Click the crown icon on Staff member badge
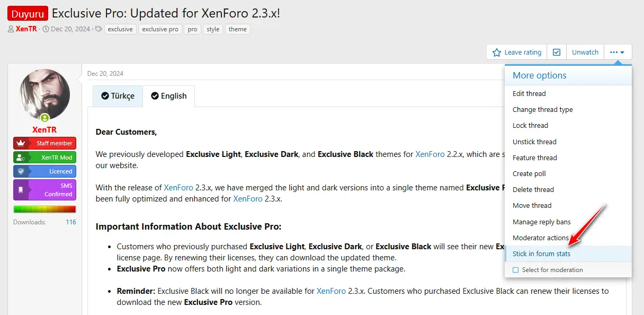This screenshot has height=315, width=644. [x=21, y=143]
